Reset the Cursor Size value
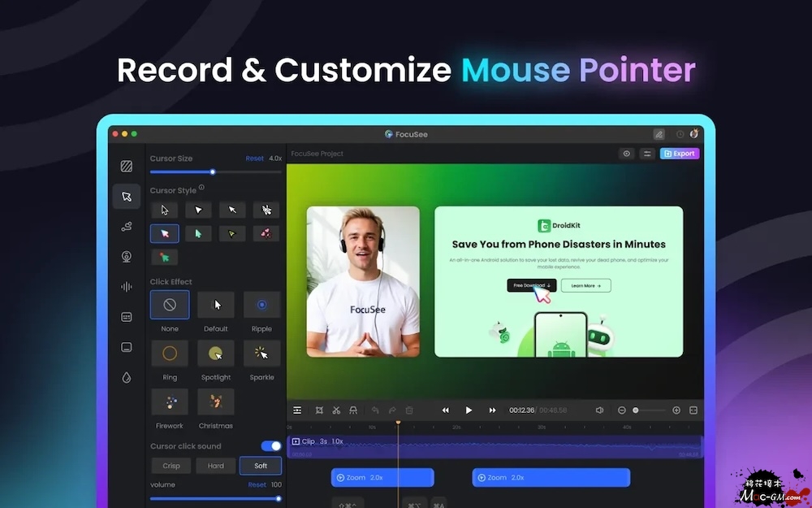The width and height of the screenshot is (812, 508). pos(254,158)
